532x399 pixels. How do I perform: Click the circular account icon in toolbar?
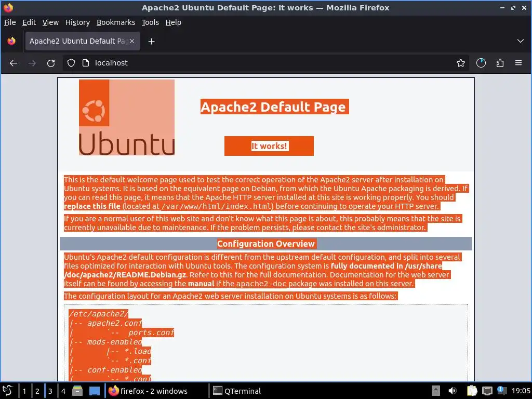(x=481, y=63)
